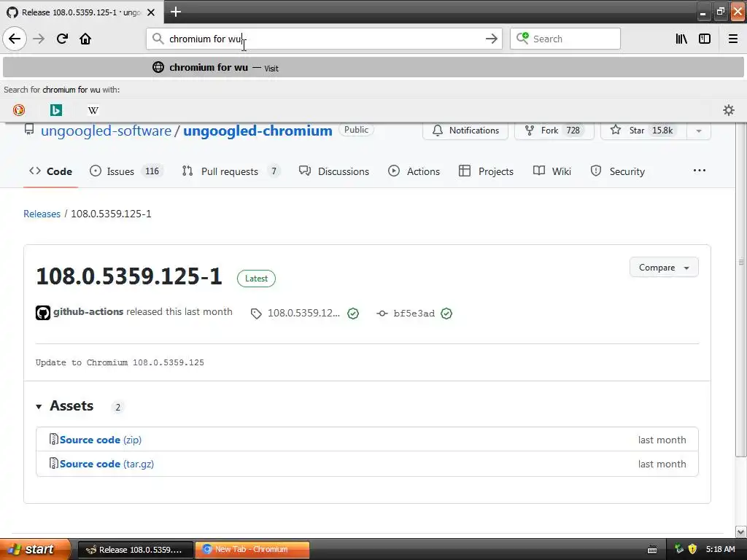The image size is (747, 560).
Task: Click verified checkmark next to tag
Action: [x=353, y=314]
